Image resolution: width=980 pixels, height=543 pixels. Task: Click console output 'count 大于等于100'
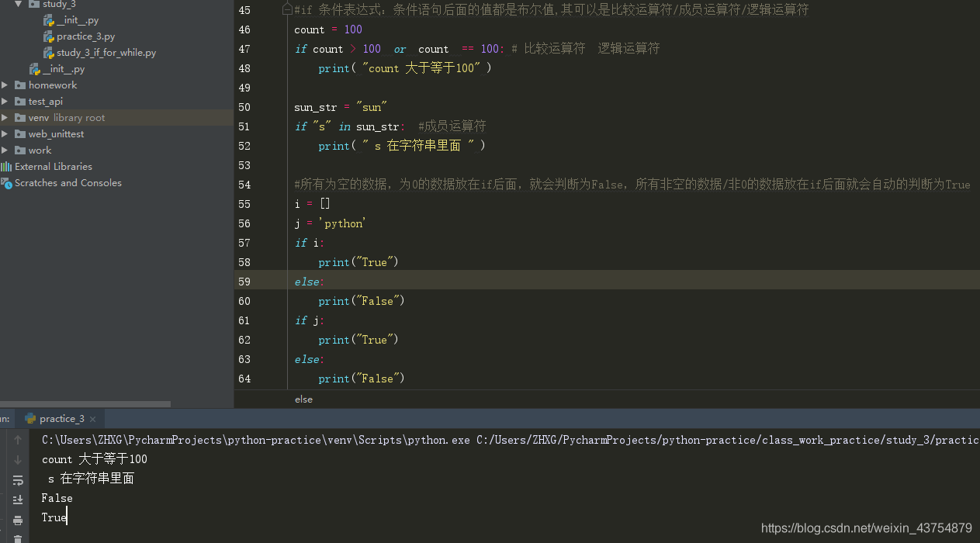pyautogui.click(x=95, y=459)
